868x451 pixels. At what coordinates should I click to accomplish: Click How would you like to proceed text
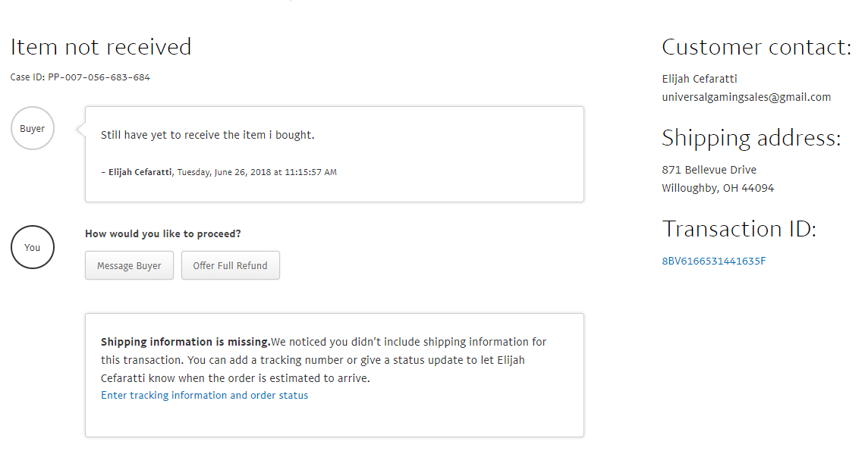[x=162, y=233]
